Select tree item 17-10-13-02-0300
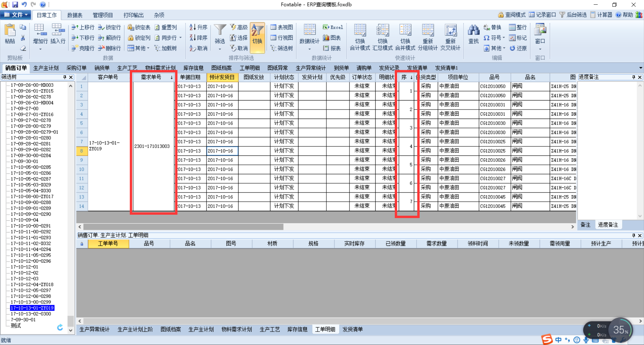 coord(31,314)
